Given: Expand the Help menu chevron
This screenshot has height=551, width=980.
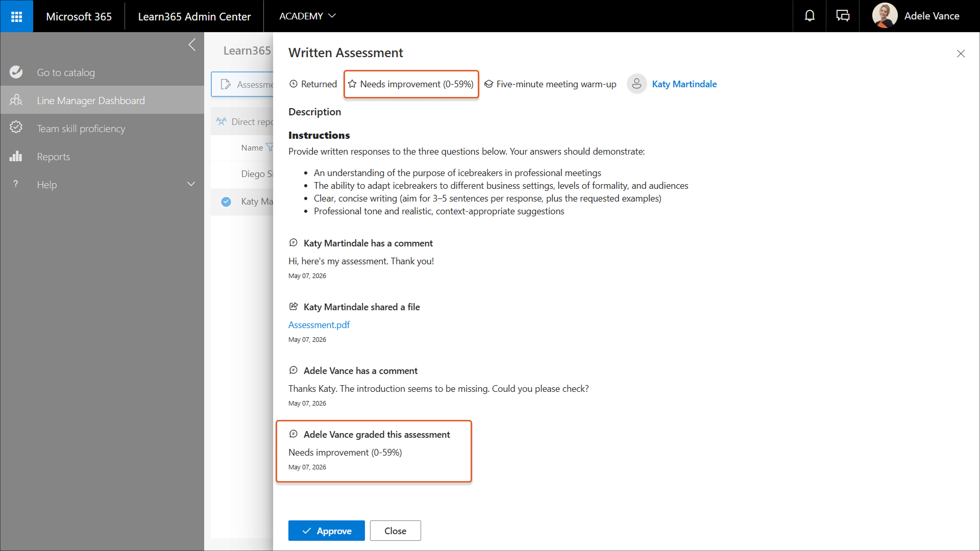Looking at the screenshot, I should pyautogui.click(x=191, y=184).
